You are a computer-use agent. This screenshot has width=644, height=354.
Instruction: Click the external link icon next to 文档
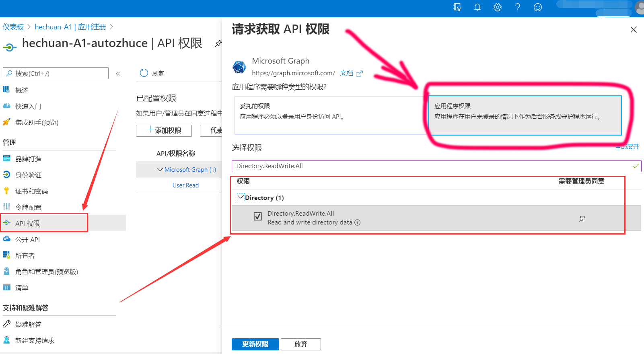[359, 74]
